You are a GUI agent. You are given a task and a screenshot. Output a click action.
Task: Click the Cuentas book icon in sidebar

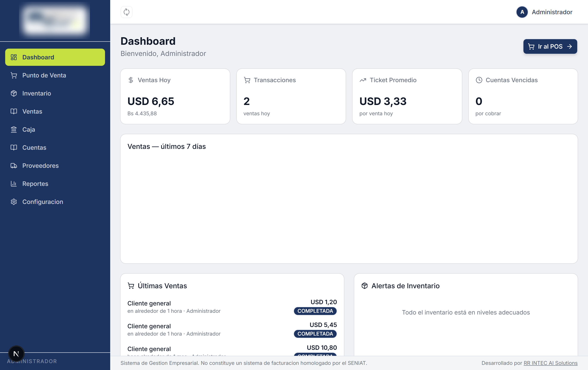tap(14, 147)
